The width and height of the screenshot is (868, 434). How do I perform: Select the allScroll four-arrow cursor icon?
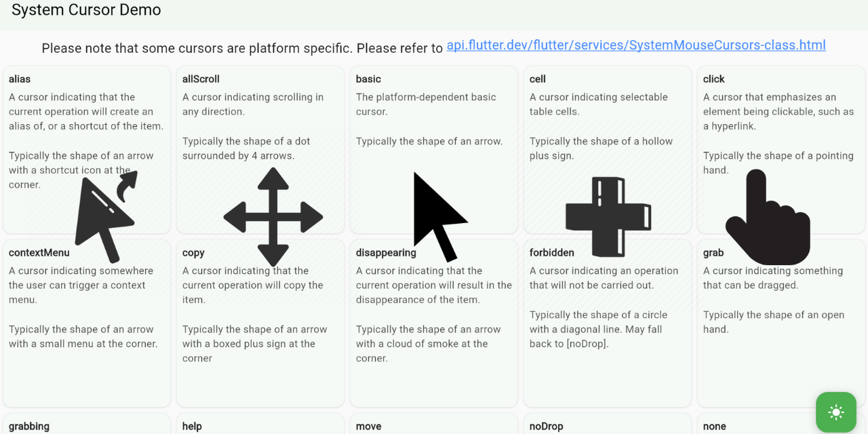point(273,216)
